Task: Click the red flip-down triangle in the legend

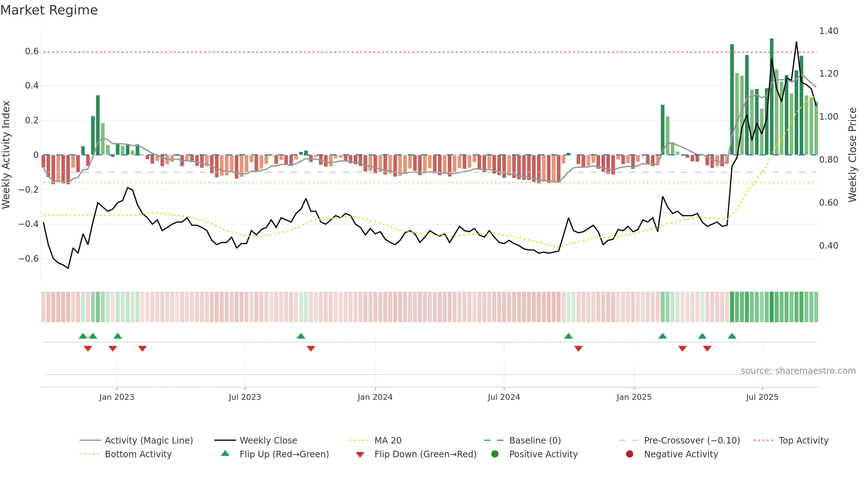Action: 360,455
